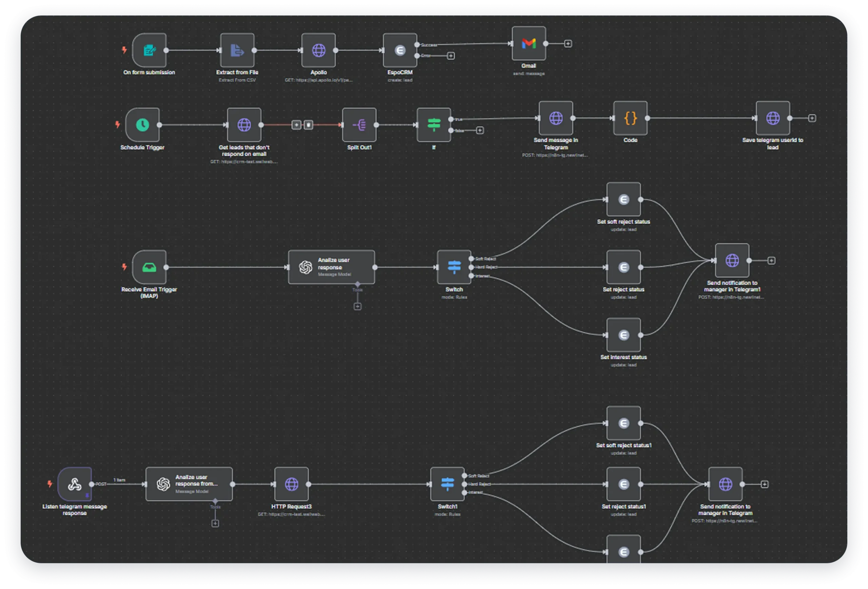This screenshot has height=589, width=868.
Task: Open the Analize user response OpenAI node
Action: point(331,267)
